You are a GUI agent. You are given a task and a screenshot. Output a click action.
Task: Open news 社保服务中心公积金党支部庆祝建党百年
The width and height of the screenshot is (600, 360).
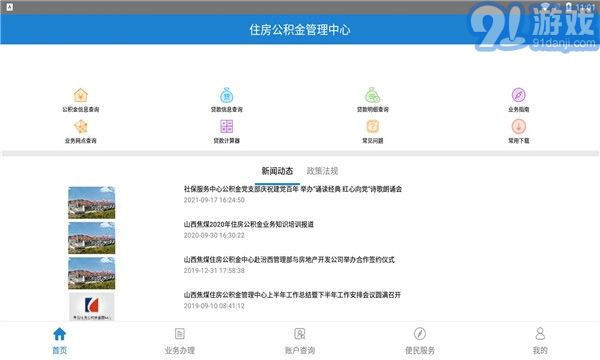tap(293, 189)
